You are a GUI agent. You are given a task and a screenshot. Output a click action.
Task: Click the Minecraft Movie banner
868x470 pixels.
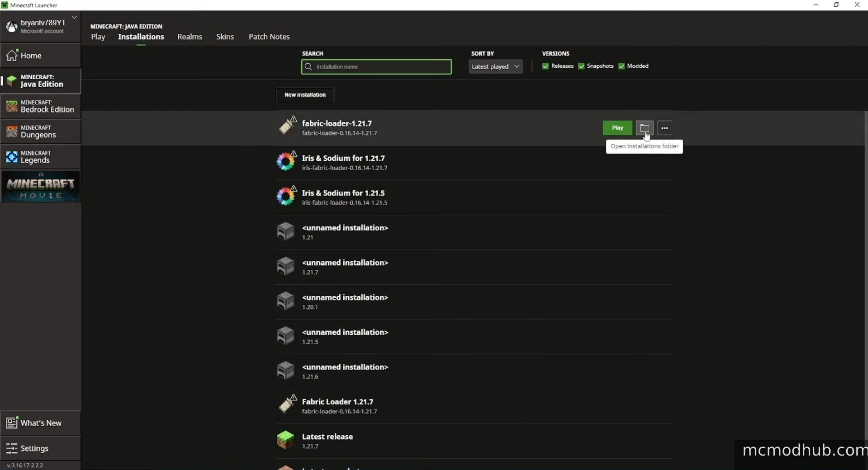click(41, 186)
